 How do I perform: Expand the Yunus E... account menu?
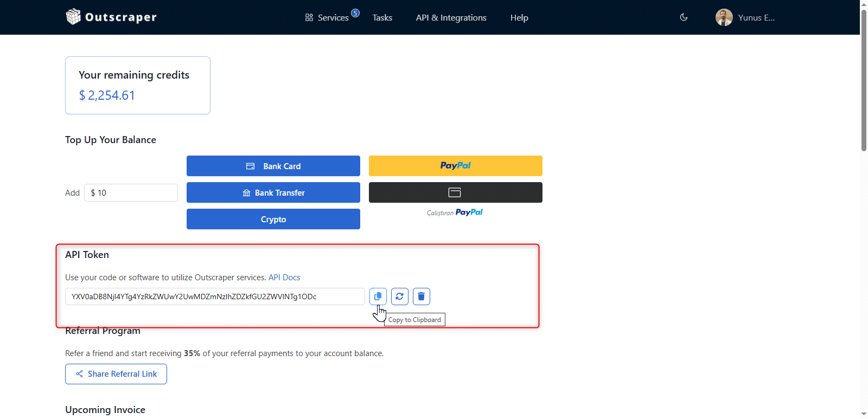click(x=756, y=17)
